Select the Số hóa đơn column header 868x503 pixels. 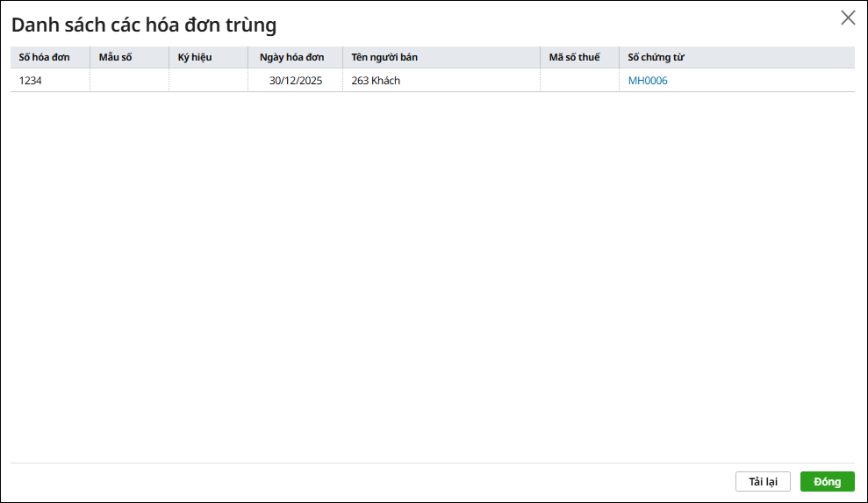50,57
